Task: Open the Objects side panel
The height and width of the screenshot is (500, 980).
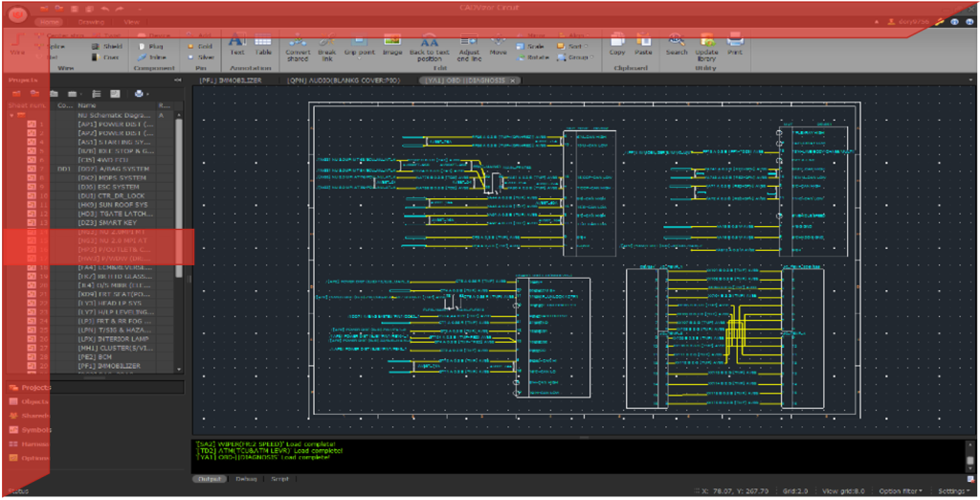Action: (29, 401)
